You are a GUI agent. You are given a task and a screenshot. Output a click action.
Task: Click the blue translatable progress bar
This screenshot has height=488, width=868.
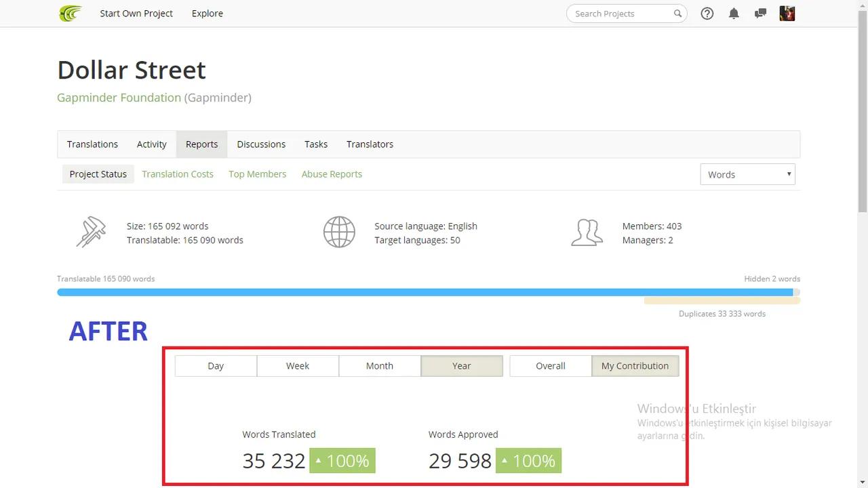coord(425,292)
